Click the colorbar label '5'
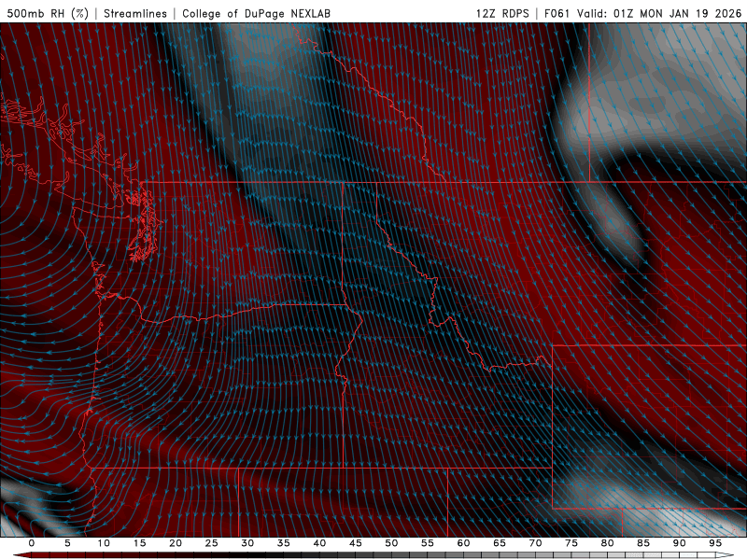 tap(67, 543)
